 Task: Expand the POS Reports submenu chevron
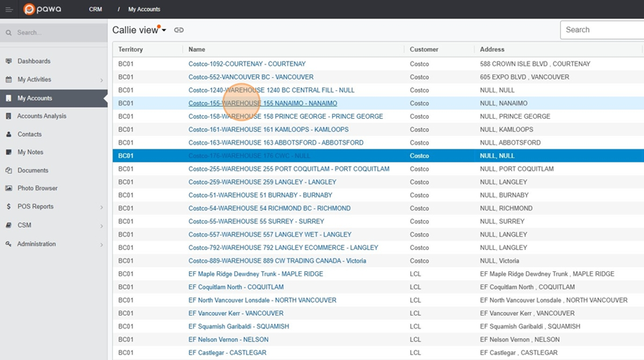click(x=102, y=207)
